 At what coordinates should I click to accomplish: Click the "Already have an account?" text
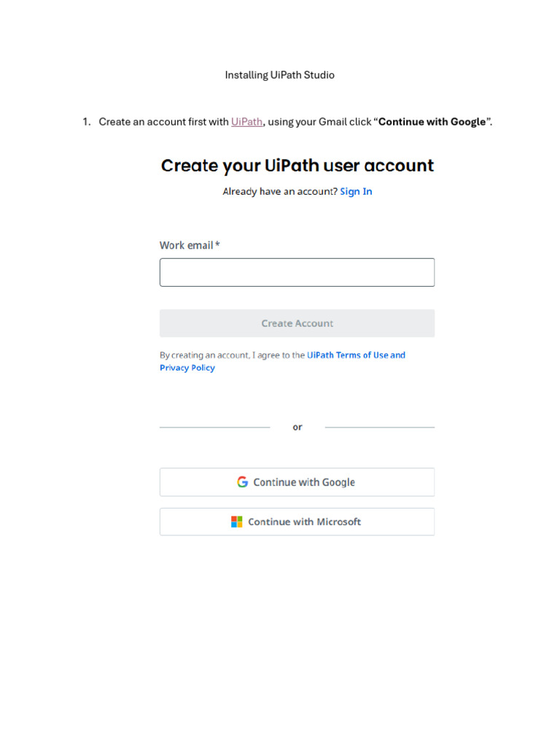point(280,191)
